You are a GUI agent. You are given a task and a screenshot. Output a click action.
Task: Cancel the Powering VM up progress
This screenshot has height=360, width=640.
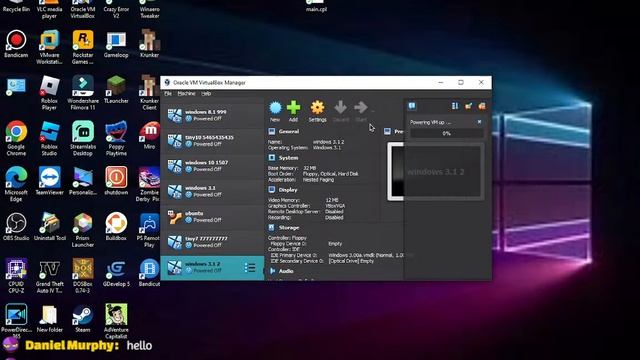point(479,122)
